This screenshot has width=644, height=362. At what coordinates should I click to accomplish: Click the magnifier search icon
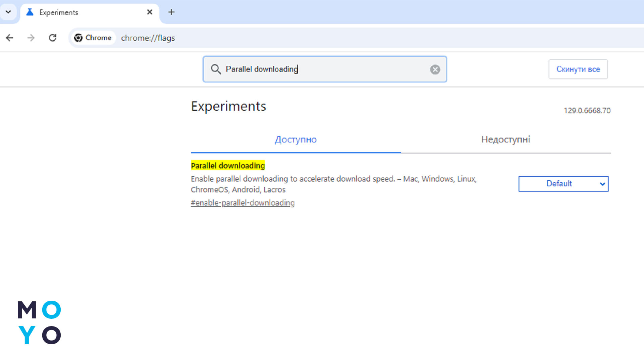click(x=216, y=69)
